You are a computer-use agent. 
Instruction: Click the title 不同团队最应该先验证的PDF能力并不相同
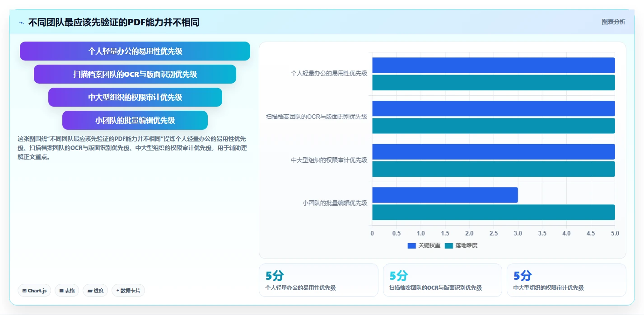114,23
